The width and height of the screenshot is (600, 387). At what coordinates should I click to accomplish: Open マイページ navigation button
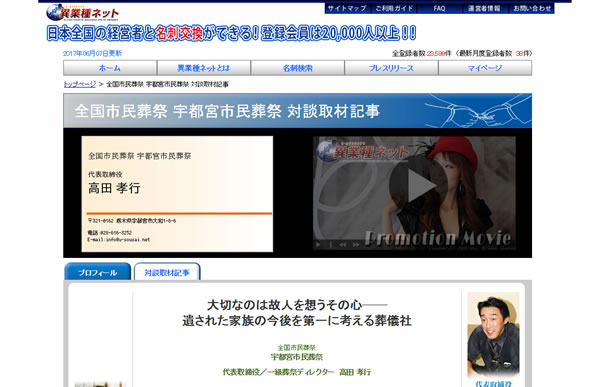point(485,68)
